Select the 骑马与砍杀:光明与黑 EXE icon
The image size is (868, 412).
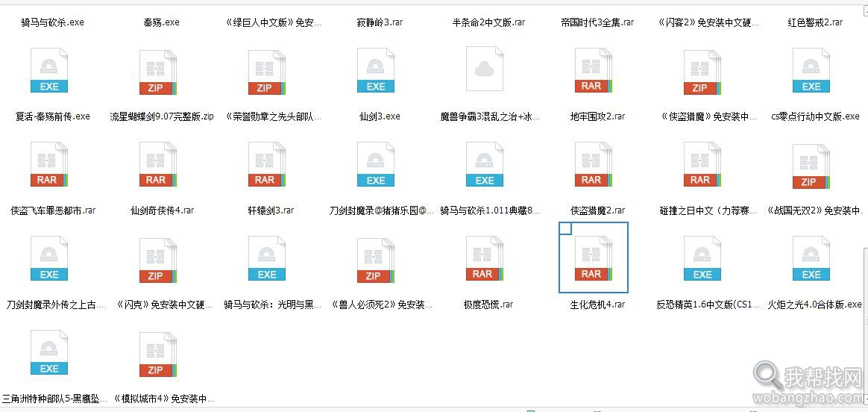click(267, 258)
